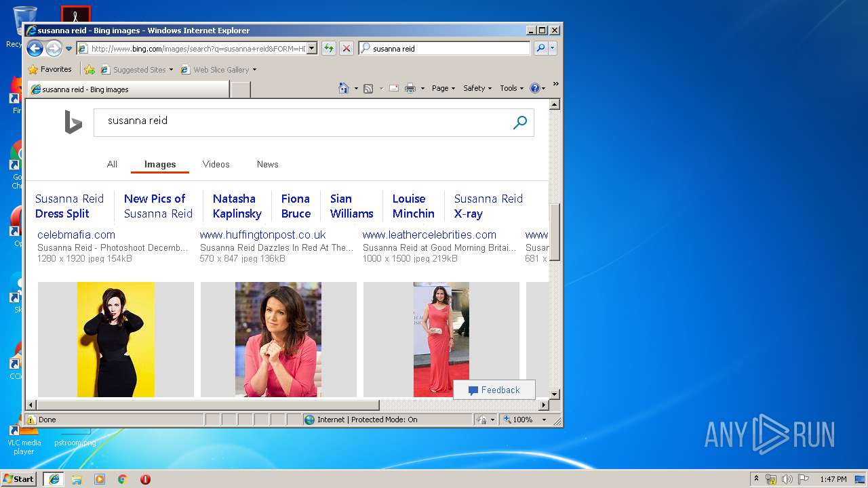Open 'Susanna Reid X-ray' suggestion

coord(488,206)
